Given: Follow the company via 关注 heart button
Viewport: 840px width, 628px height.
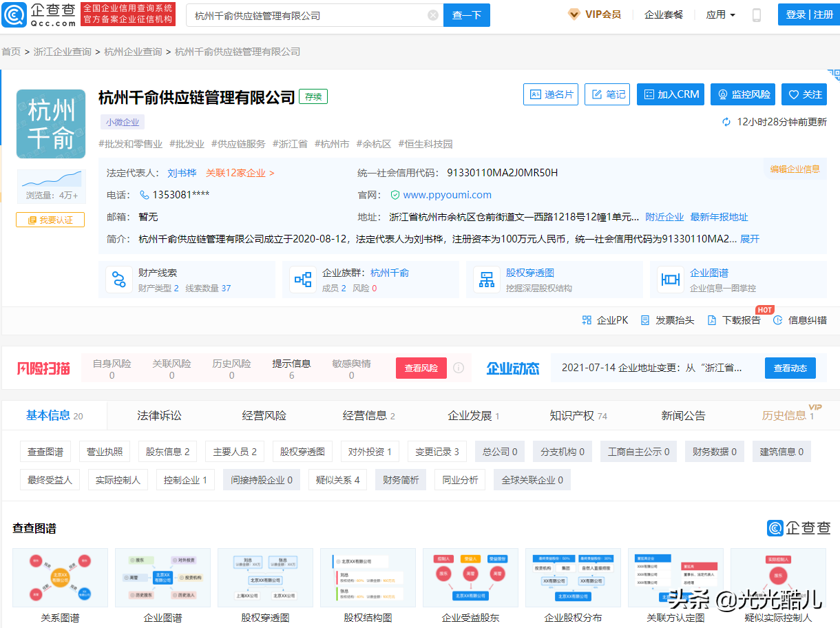Looking at the screenshot, I should (x=805, y=94).
